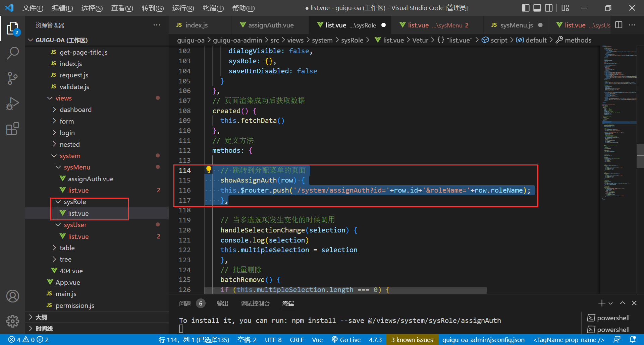
Task: Toggle the secondary side bar layout button
Action: [x=549, y=8]
